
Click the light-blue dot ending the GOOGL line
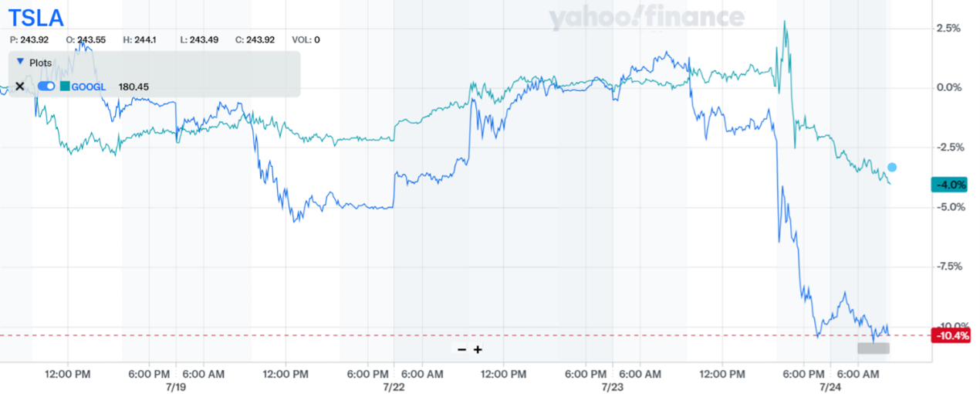892,167
